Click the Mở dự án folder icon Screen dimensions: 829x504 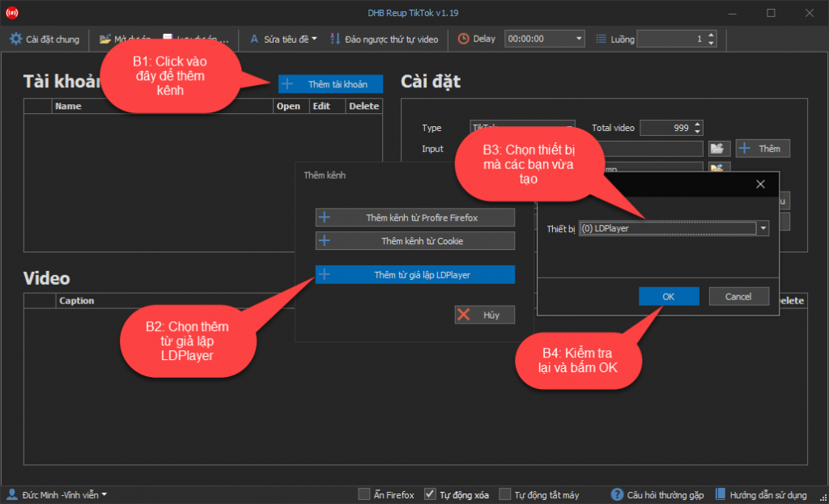pos(104,39)
